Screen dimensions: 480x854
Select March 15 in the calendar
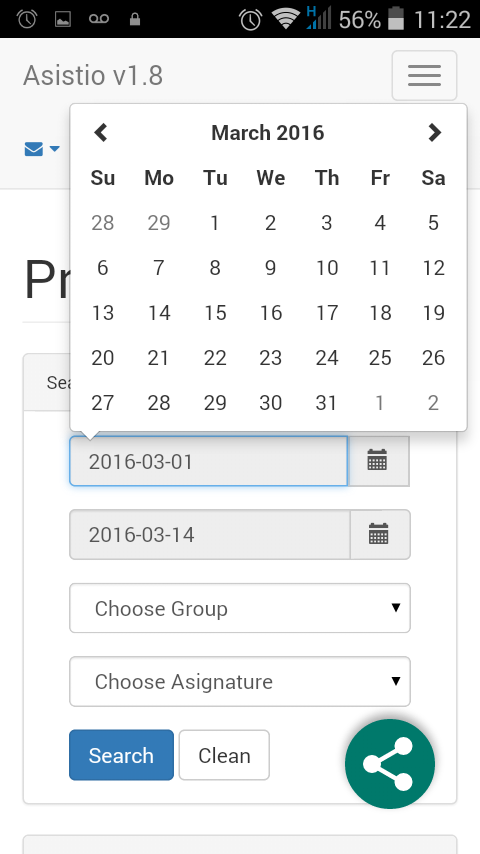tap(215, 313)
